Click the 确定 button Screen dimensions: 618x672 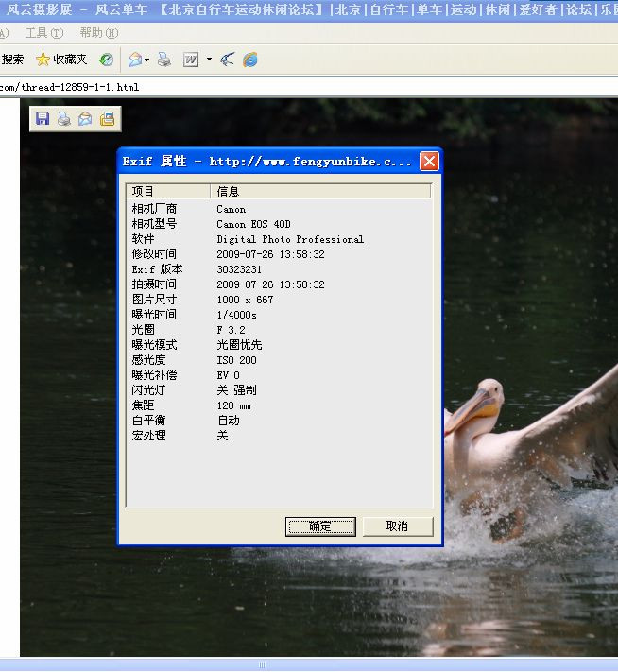coord(320,526)
